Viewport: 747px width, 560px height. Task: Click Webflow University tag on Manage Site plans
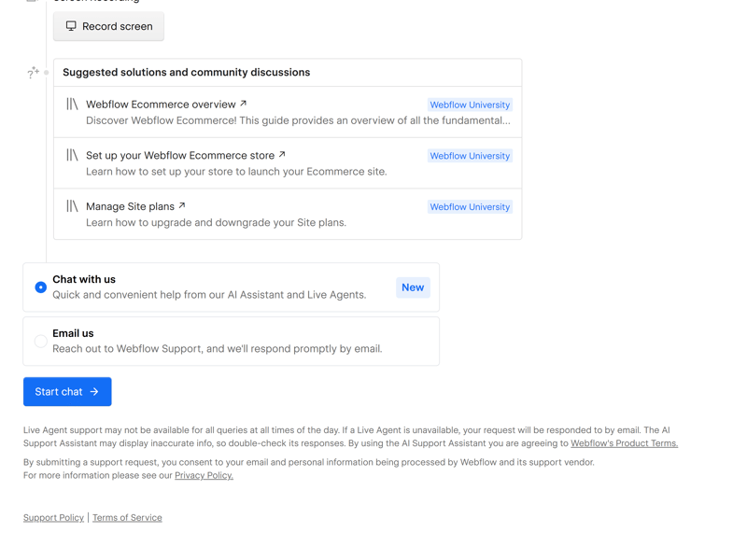pyautogui.click(x=470, y=207)
